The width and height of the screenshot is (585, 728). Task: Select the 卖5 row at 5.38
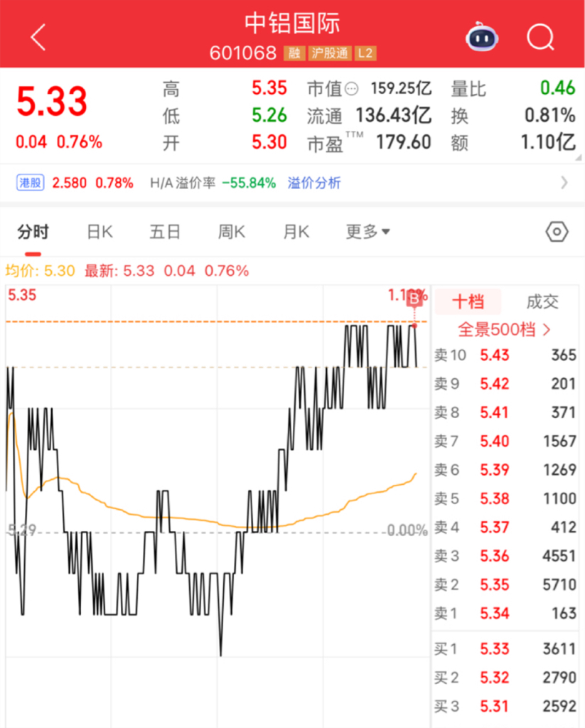[x=505, y=498]
